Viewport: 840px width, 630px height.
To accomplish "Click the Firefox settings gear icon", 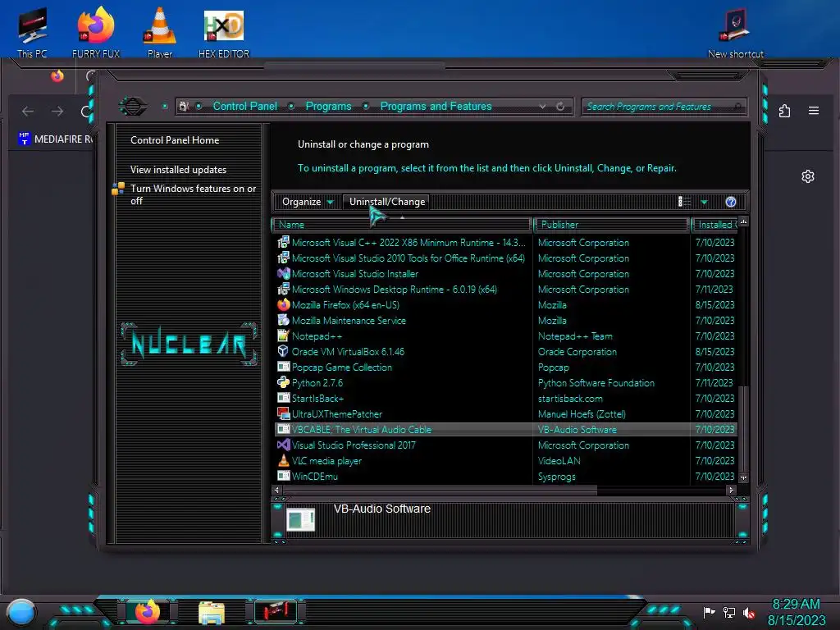I will (x=808, y=176).
